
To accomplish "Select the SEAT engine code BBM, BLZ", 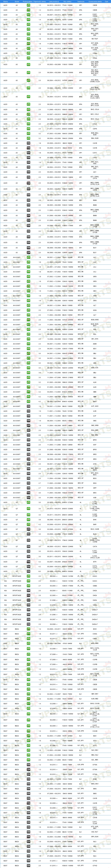I will [95, 755].
